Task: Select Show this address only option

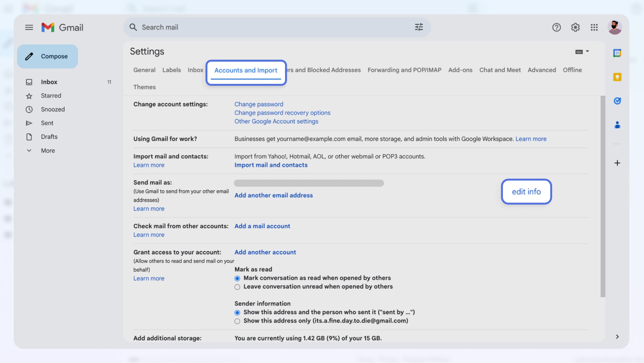Action: (237, 321)
